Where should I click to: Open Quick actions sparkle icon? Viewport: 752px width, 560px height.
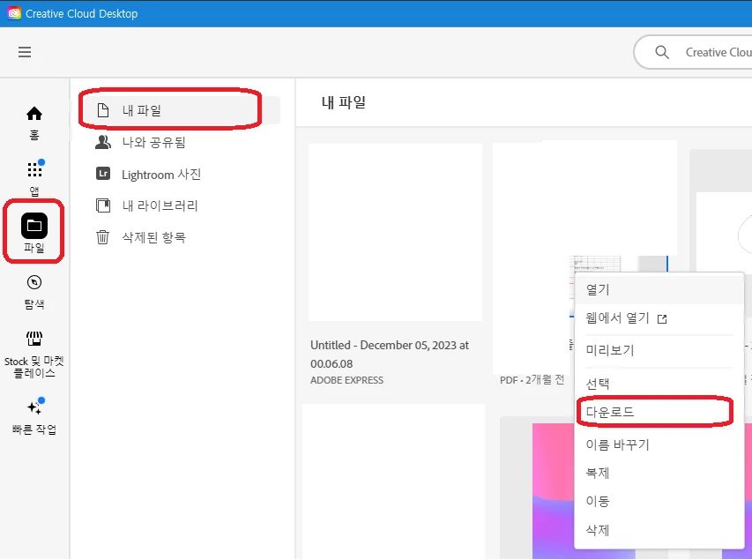pos(34,407)
